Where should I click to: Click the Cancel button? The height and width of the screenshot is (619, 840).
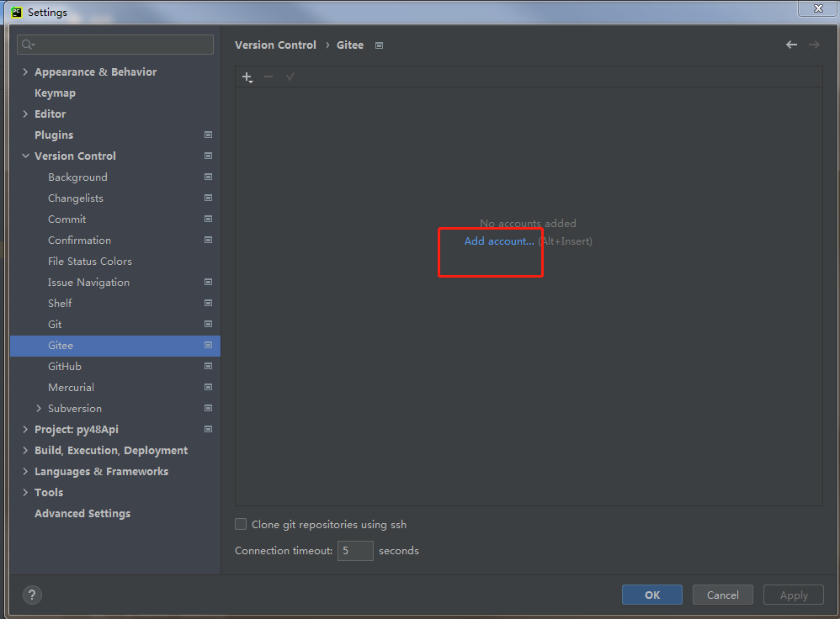tap(723, 595)
